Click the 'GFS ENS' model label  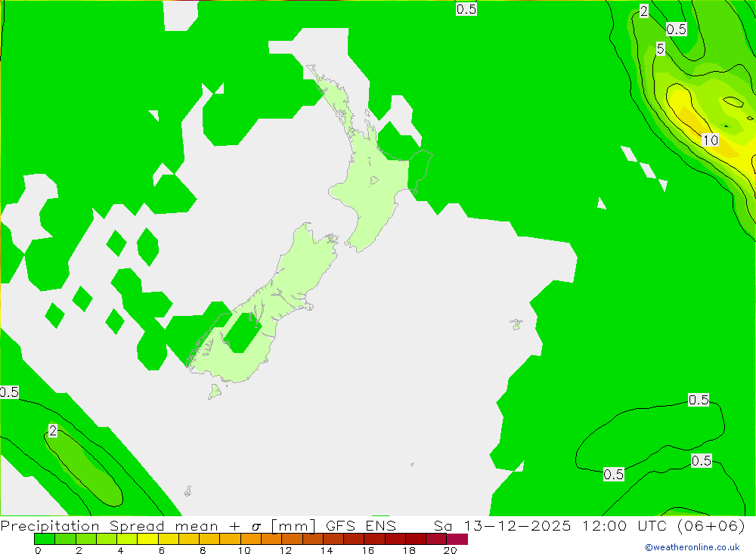361,525
